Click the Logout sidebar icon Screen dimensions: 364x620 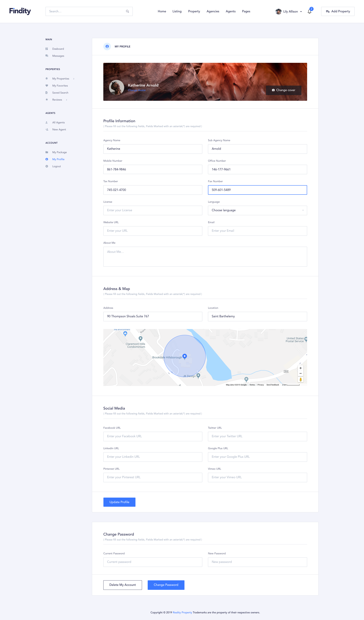[47, 166]
